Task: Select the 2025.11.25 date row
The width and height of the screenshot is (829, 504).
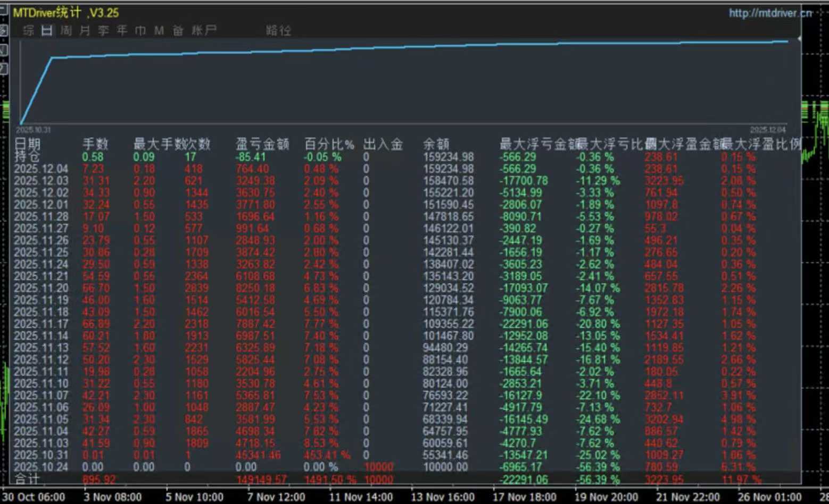Action: [x=41, y=253]
